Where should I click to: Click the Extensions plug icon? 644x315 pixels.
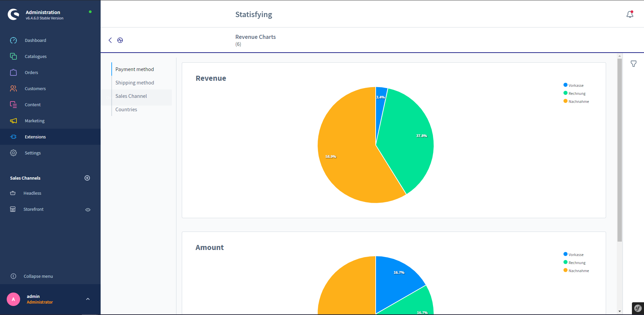pos(13,137)
